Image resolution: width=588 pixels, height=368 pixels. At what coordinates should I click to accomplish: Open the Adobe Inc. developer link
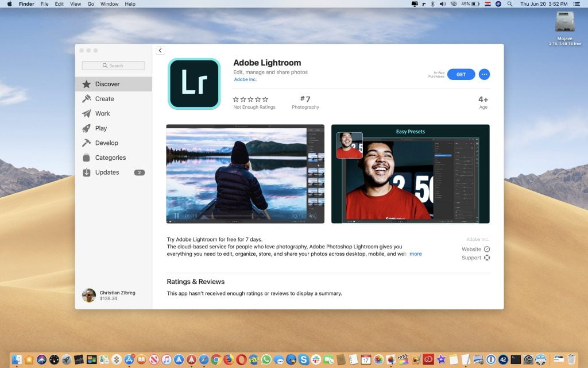(245, 80)
